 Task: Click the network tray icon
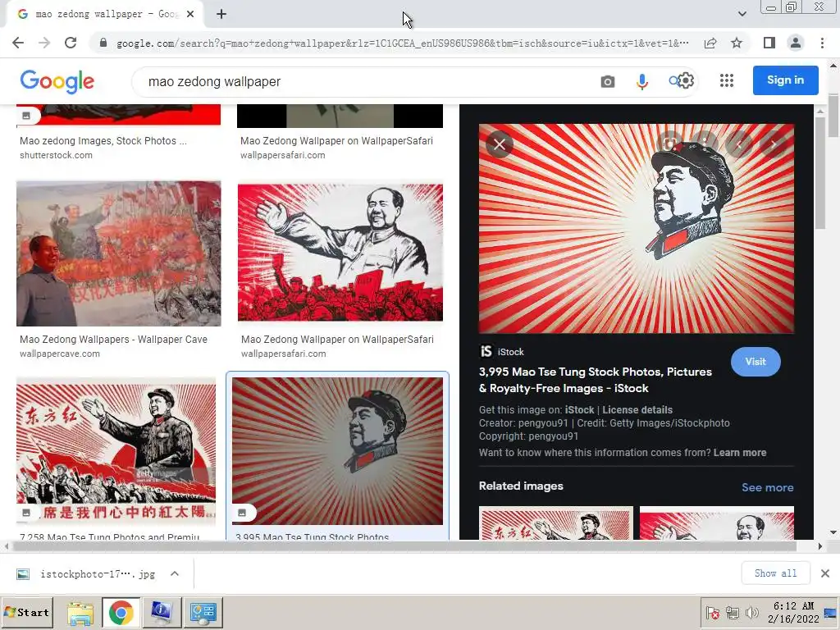733,612
